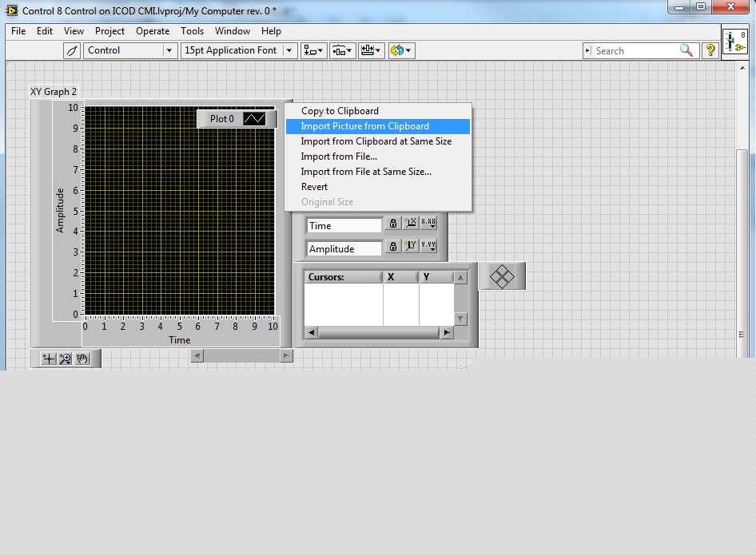This screenshot has height=555, width=756.
Task: Click the Cursors column header
Action: 344,277
